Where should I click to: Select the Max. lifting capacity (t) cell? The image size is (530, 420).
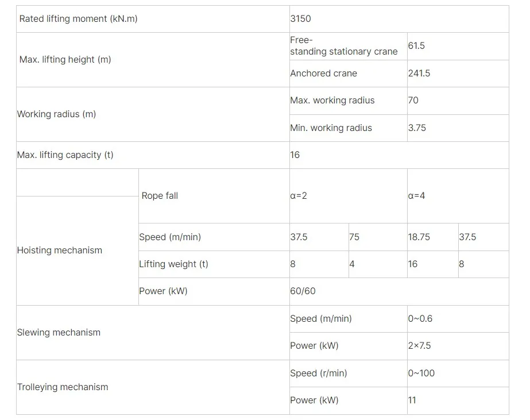tap(65, 155)
